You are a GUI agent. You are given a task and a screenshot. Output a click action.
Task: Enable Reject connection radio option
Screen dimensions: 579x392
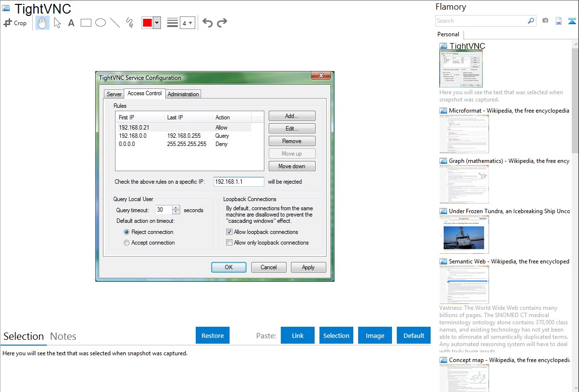[127, 232]
